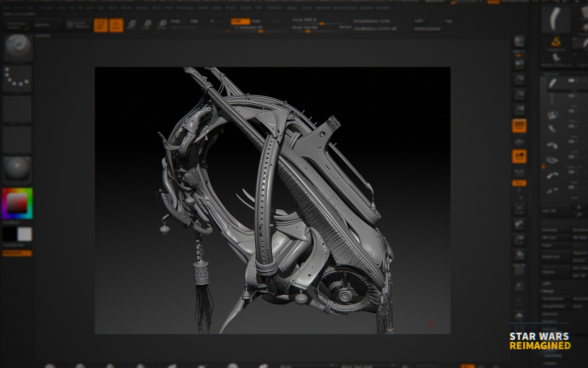Collapse the Merge section

point(548,291)
